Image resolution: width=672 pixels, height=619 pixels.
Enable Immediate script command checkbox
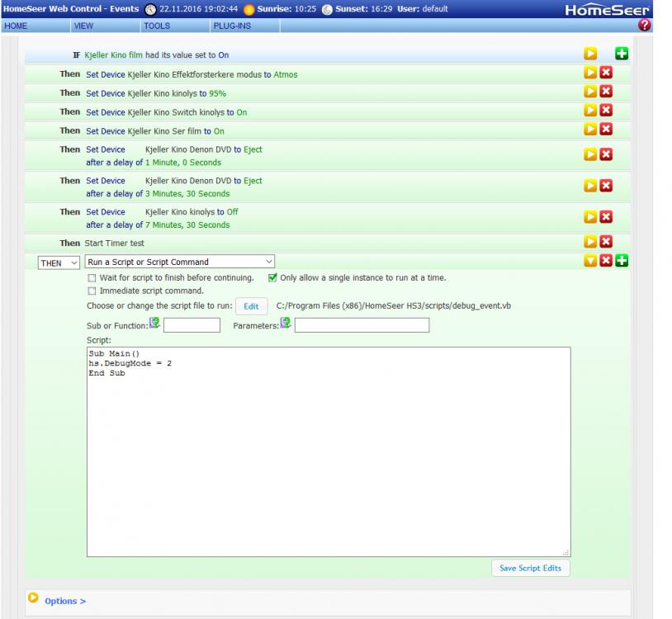[x=92, y=291]
